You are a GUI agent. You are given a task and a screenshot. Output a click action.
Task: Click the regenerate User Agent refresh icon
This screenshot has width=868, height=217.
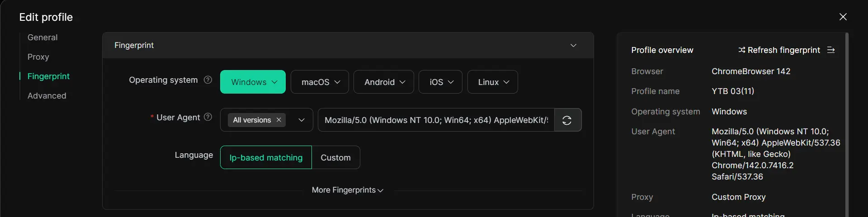coord(567,120)
